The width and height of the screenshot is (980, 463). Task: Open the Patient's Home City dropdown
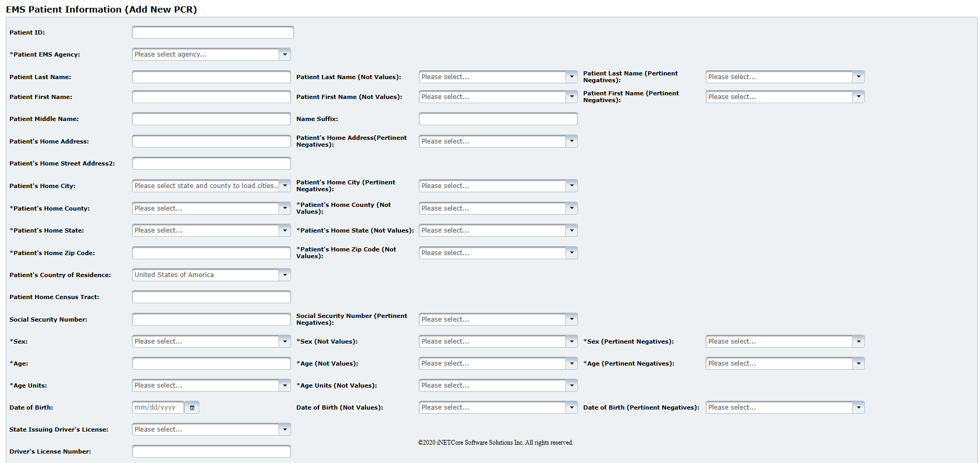pyautogui.click(x=211, y=186)
